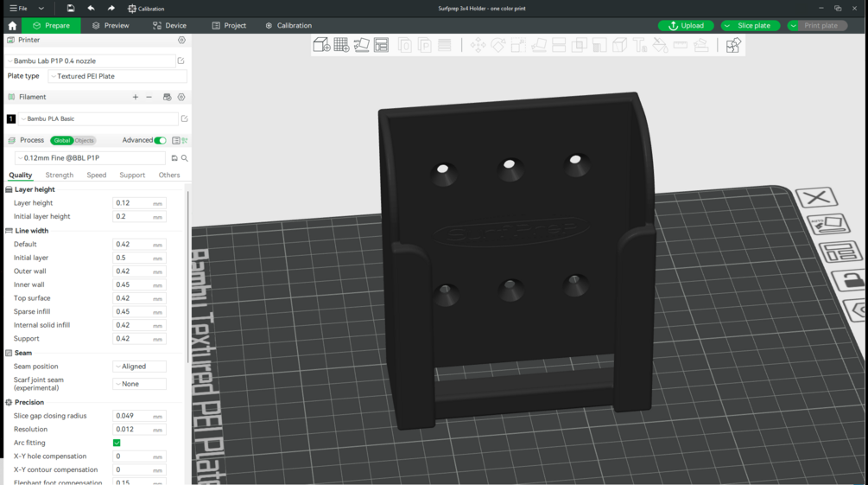Switch to the Preview tab
The height and width of the screenshot is (485, 868).
[x=111, y=25]
